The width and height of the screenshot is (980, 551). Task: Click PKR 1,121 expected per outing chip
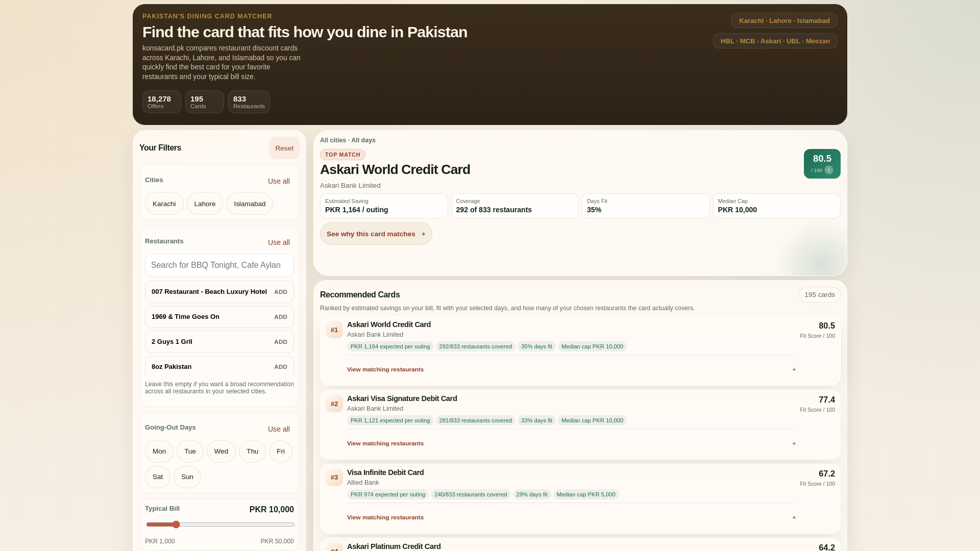(x=390, y=420)
